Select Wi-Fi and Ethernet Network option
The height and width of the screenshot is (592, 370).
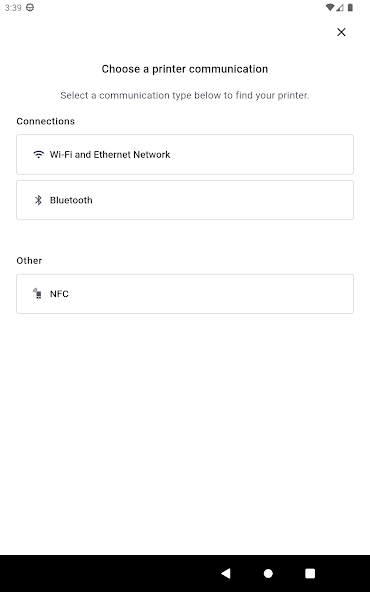(x=185, y=154)
